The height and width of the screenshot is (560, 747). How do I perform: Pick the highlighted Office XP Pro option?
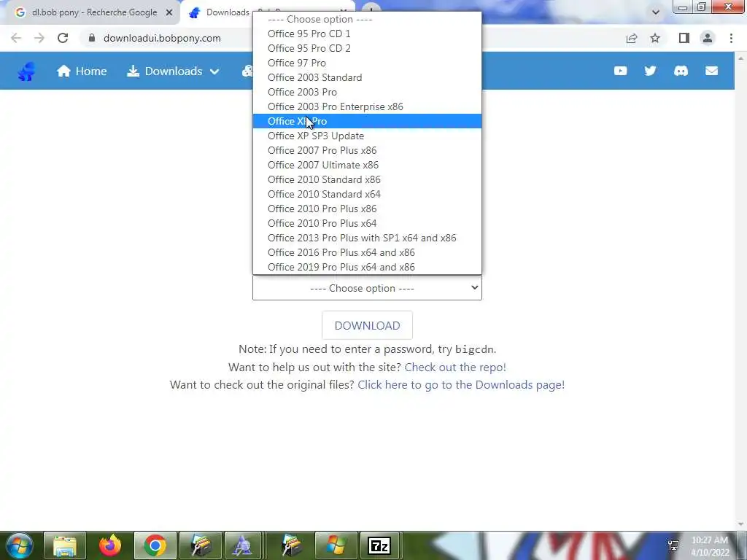coord(368,121)
